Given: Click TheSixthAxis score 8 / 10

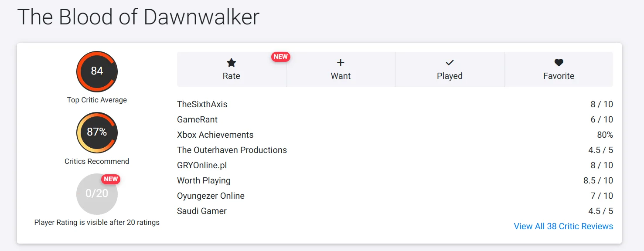Looking at the screenshot, I should pyautogui.click(x=602, y=104).
